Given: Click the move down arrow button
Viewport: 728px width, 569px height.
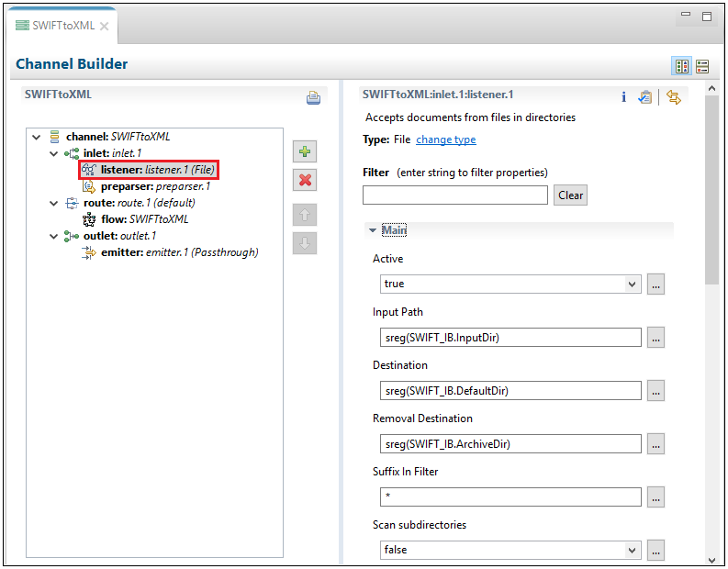Looking at the screenshot, I should [x=305, y=243].
